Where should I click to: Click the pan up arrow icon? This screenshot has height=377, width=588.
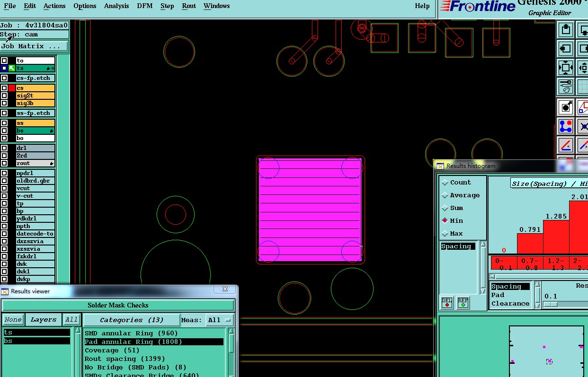[565, 30]
